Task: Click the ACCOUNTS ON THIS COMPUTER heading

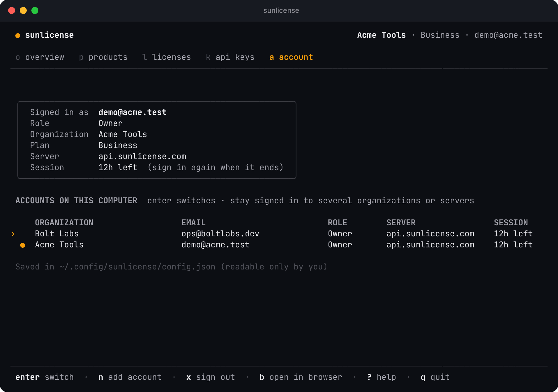Action: coord(76,201)
